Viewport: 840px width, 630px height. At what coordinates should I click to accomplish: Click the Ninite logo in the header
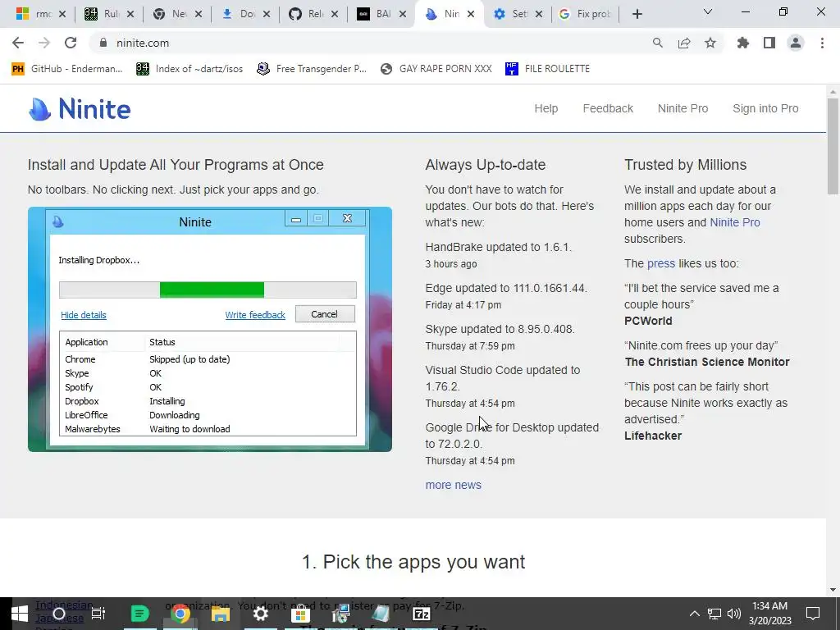80,109
